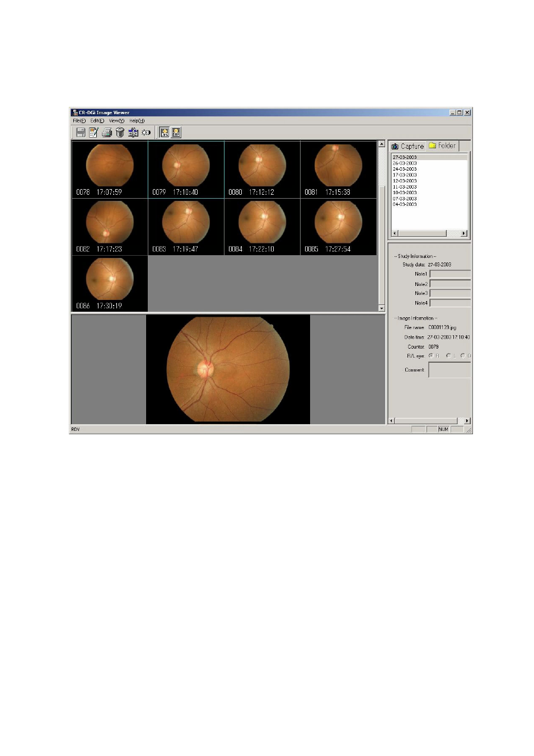The height and width of the screenshot is (756, 534).
Task: Click the info panel horizontal scrollbar thumb
Action: [x=426, y=421]
